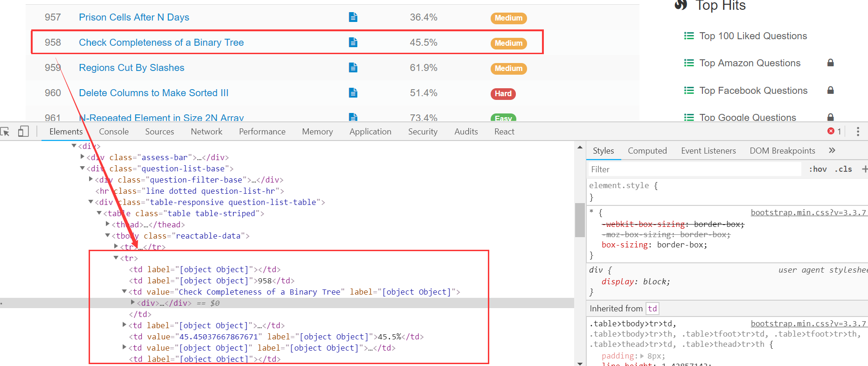Viewport: 868px width, 366px height.
Task: Open the Regions Cut By Slashes problem
Action: click(x=132, y=68)
